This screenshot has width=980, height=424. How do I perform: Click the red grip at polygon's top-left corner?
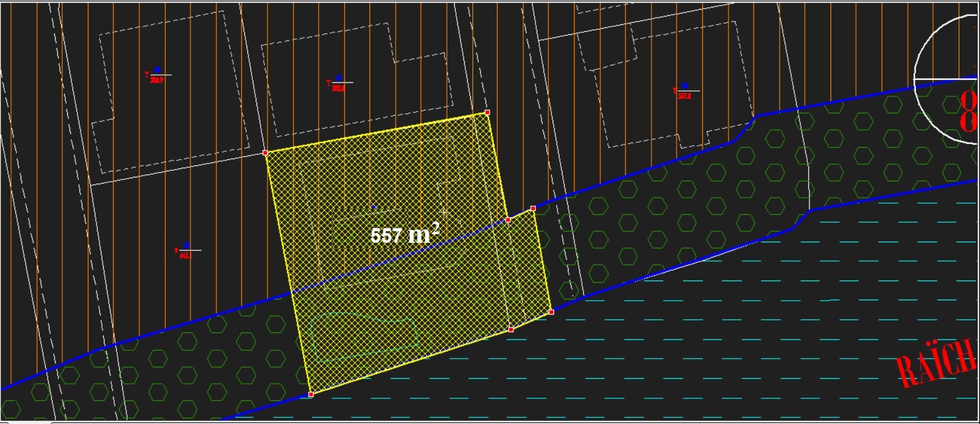(x=265, y=153)
